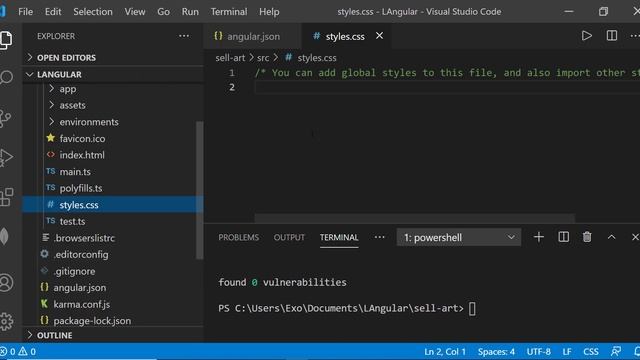Expand the environments folder
The width and height of the screenshot is (640, 360).
click(x=113, y=122)
